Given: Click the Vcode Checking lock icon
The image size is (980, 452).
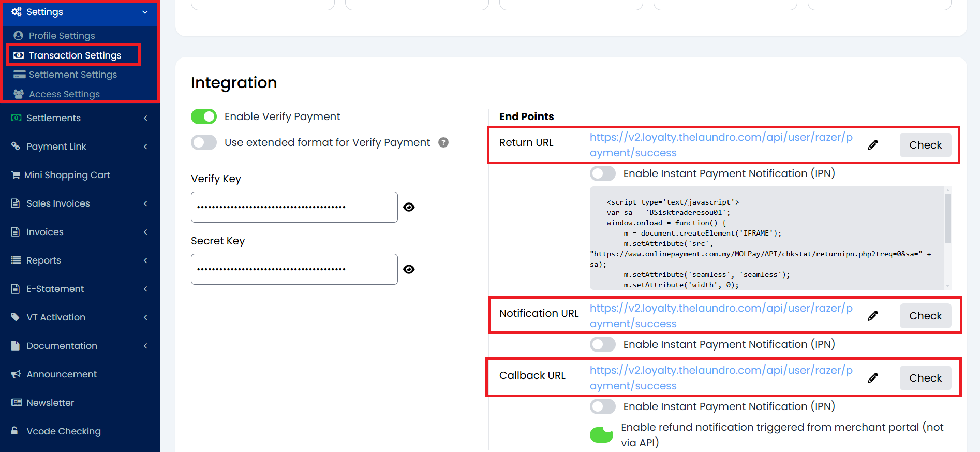Looking at the screenshot, I should pos(14,431).
